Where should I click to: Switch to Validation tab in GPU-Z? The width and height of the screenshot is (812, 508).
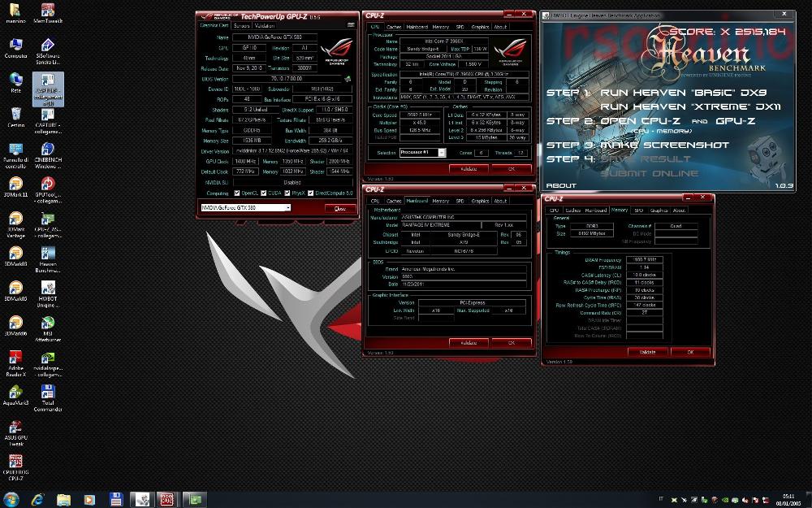265,25
